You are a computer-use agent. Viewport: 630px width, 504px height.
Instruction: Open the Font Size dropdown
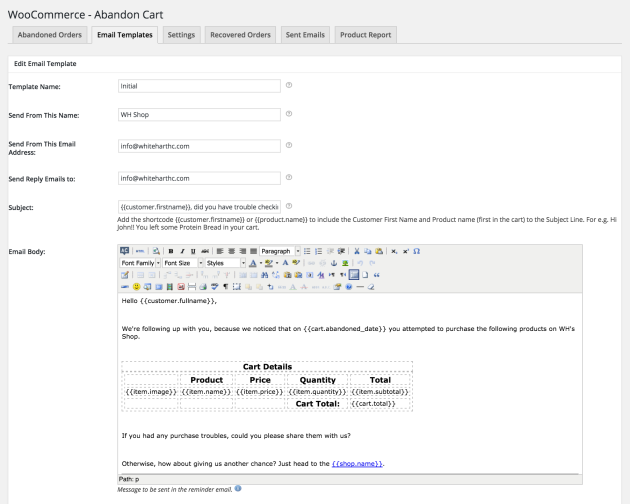pos(183,263)
